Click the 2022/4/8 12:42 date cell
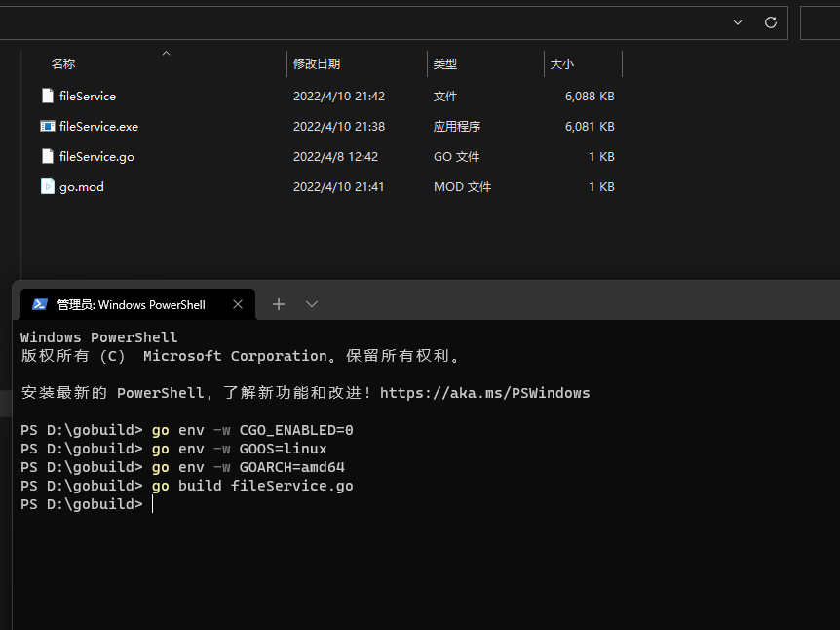Image resolution: width=840 pixels, height=630 pixels. pyautogui.click(x=336, y=157)
